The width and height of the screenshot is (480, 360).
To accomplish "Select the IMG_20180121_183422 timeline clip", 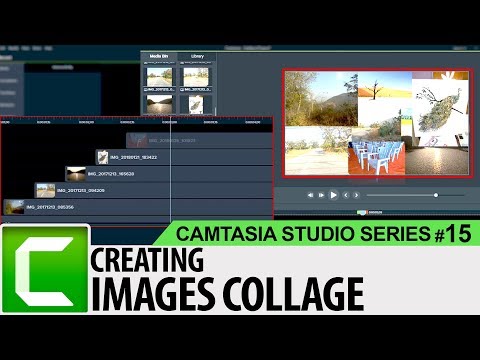I will [184, 157].
